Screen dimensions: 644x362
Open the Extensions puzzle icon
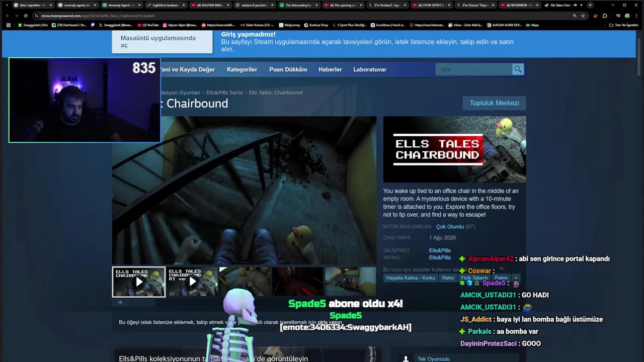pyautogui.click(x=605, y=16)
